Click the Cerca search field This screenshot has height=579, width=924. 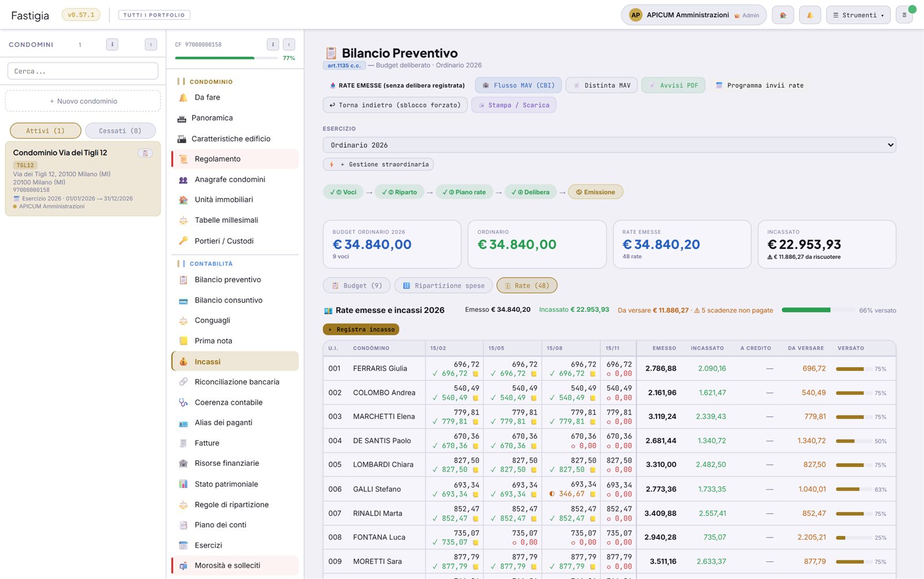click(x=83, y=71)
